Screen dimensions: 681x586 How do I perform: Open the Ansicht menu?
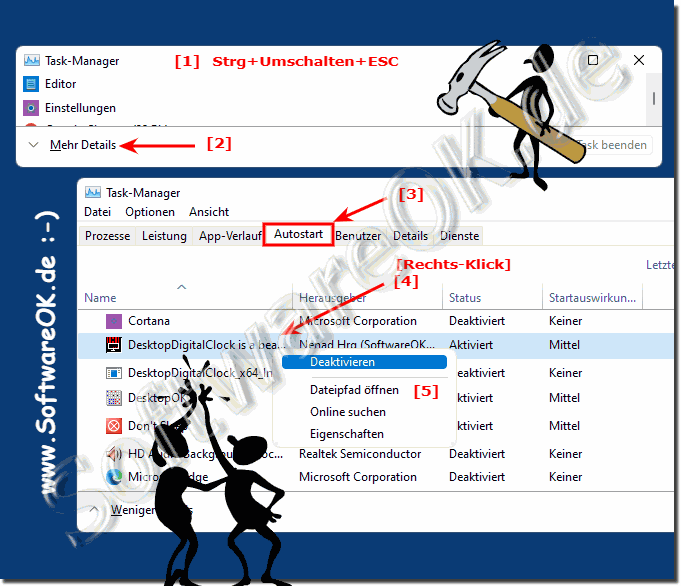pyautogui.click(x=209, y=212)
